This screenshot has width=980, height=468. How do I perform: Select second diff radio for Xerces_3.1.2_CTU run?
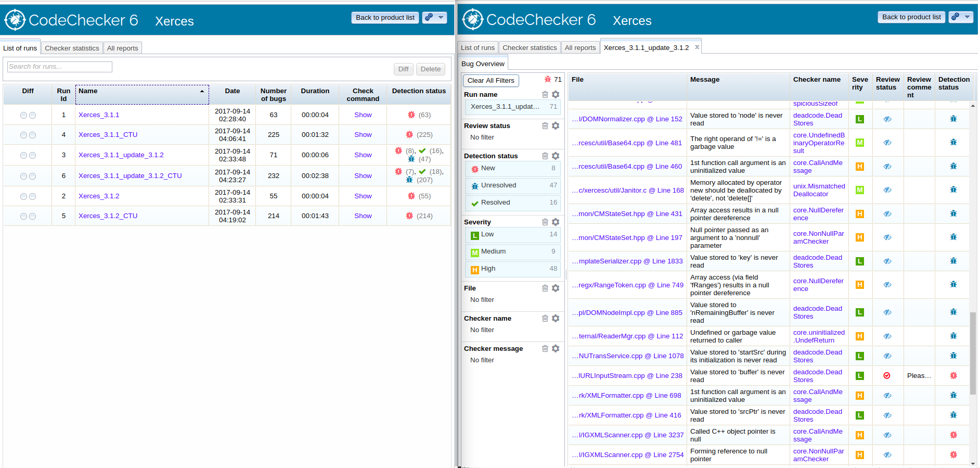pos(32,217)
